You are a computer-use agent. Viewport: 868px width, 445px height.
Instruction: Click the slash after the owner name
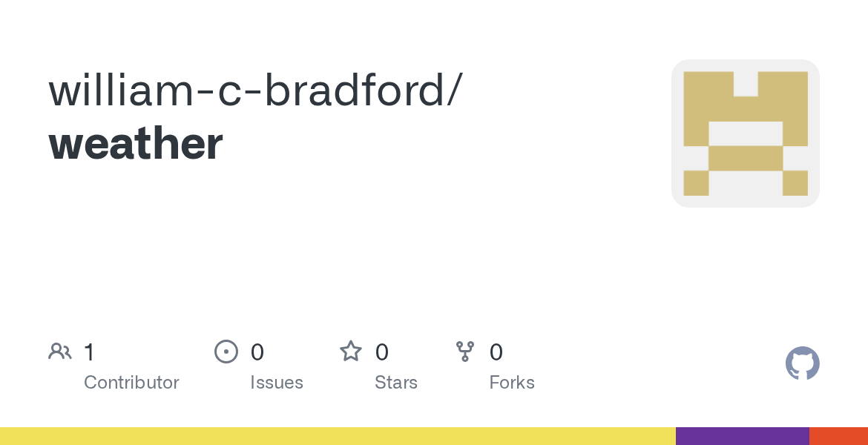tap(455, 90)
